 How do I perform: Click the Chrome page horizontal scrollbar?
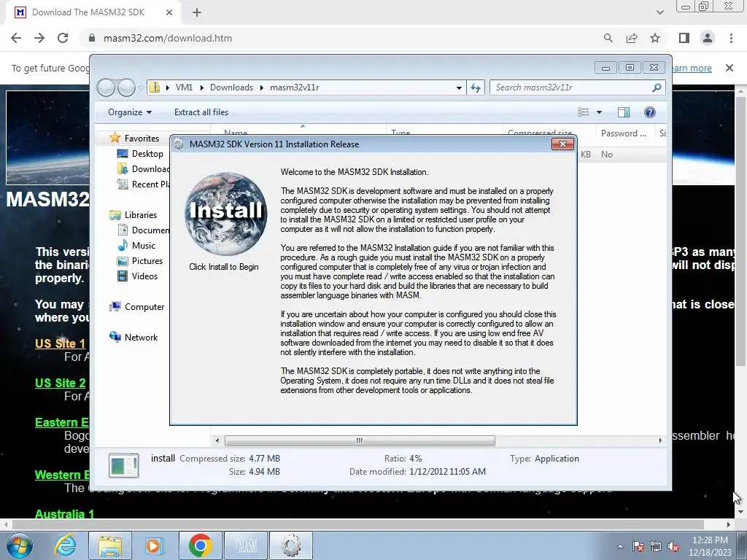coord(357,525)
